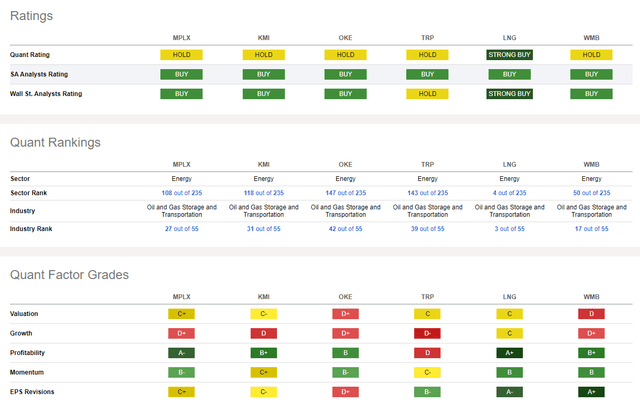Open WMB industry rank 17 out of 55
Viewport: 640px width, 412px height.
click(591, 229)
